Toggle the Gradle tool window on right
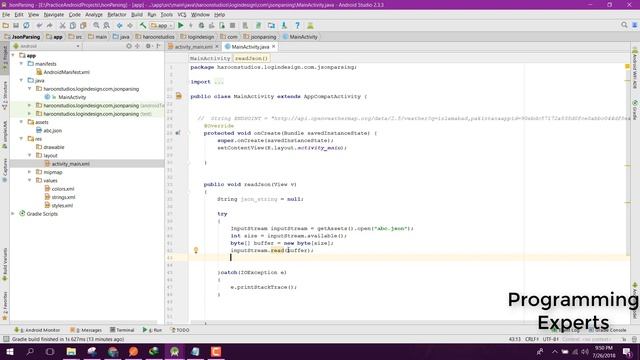This screenshot has width=640, height=360. [x=635, y=110]
